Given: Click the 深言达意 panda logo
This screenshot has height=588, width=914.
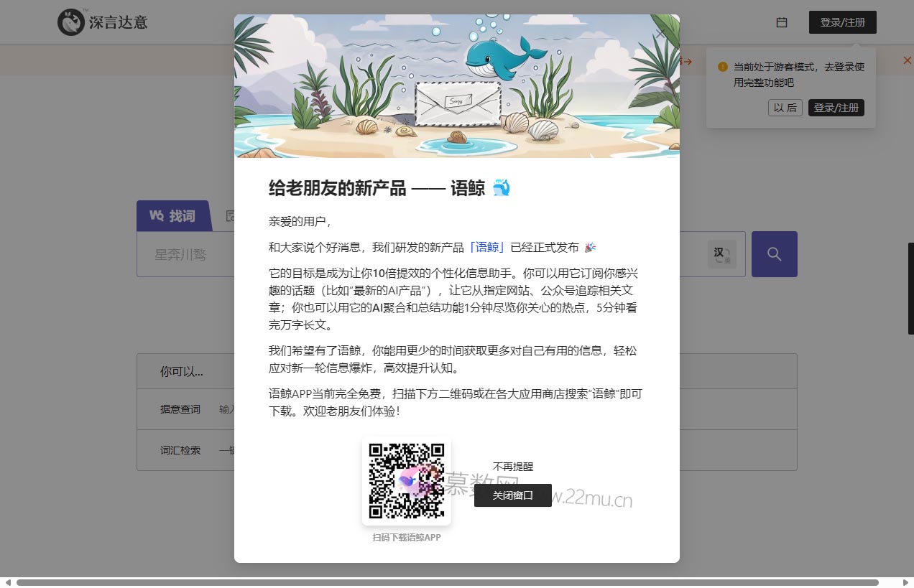Looking at the screenshot, I should pos(70,22).
